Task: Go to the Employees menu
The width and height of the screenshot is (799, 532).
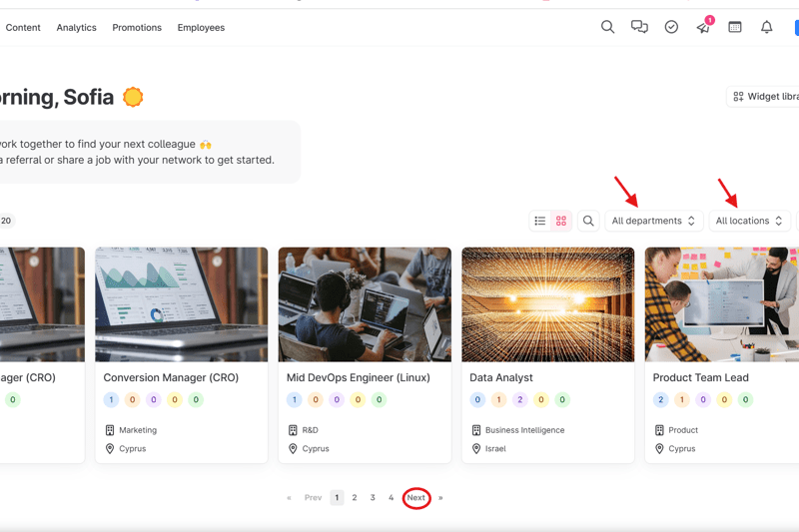Action: tap(201, 28)
